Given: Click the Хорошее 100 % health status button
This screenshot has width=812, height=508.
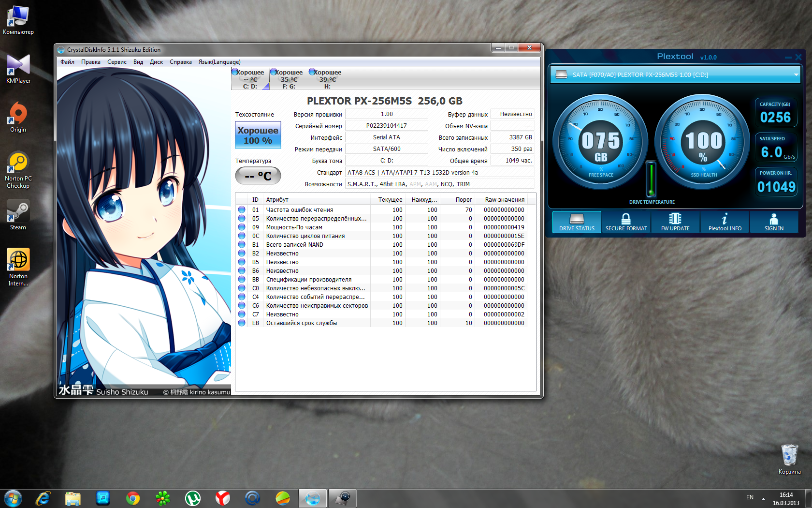Looking at the screenshot, I should (258, 135).
